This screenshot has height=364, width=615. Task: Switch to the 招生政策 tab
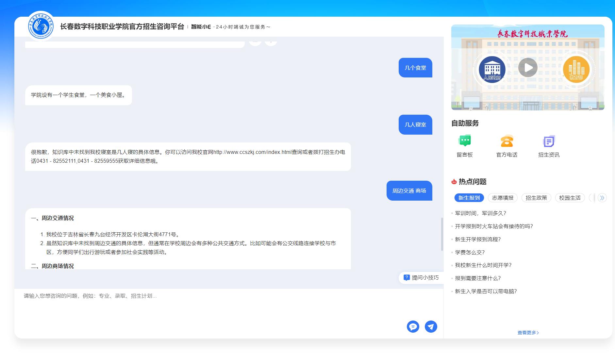tap(536, 198)
